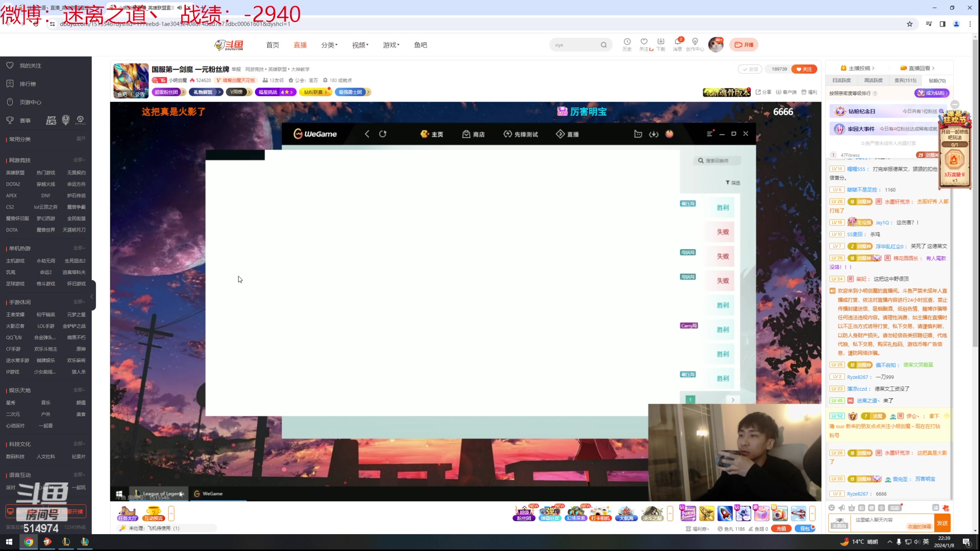Screen dimensions: 980x551
Task: Open the 历史 history clock icon
Action: pos(627,42)
